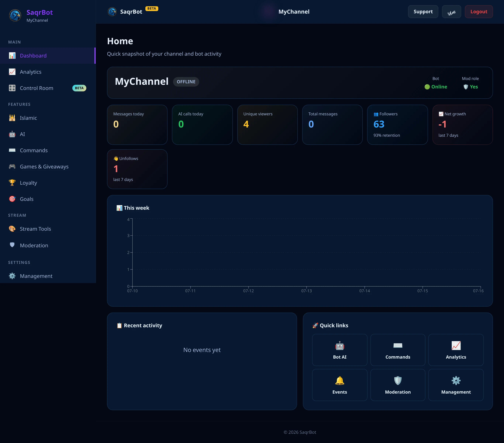Viewport: 504px width, 443px height.
Task: Open the Bot AI quick link
Action: pos(339,350)
